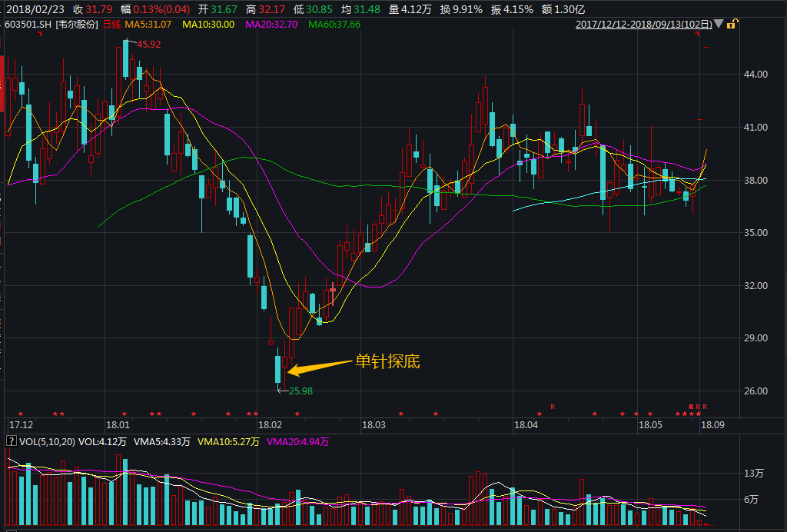Viewport: 787px width, 532px height.
Task: Click the 17.12 date axis label
Action: [21, 425]
